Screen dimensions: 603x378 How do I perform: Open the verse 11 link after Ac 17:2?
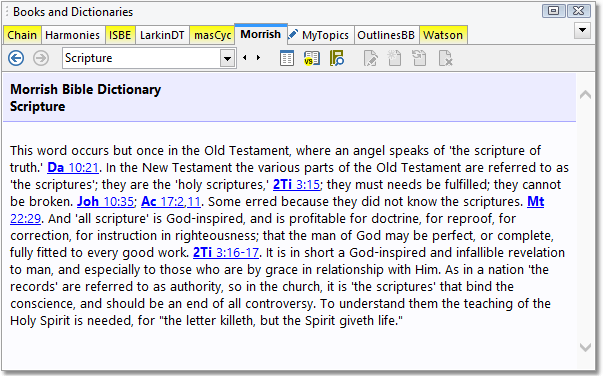[x=194, y=201]
